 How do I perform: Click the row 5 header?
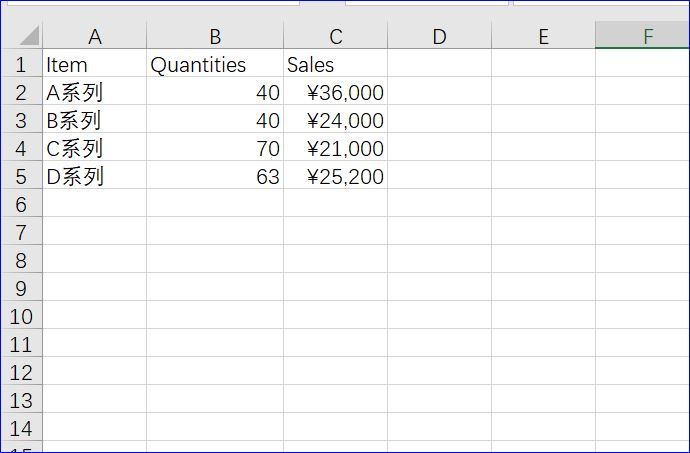tap(21, 177)
